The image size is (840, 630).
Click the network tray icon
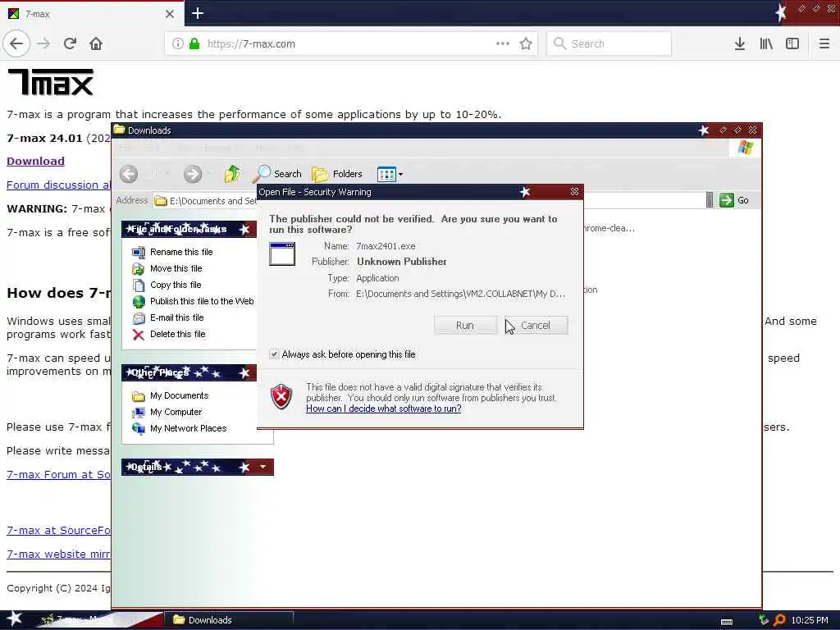[x=764, y=620]
